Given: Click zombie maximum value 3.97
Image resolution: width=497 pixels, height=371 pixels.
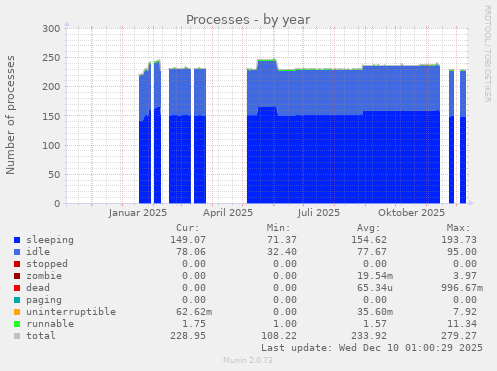Looking at the screenshot, I should click(465, 276).
